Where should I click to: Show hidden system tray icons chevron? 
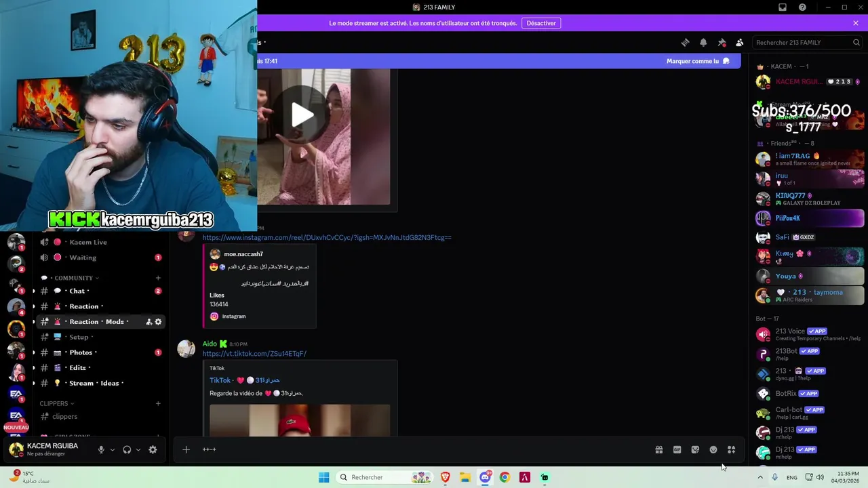(760, 477)
